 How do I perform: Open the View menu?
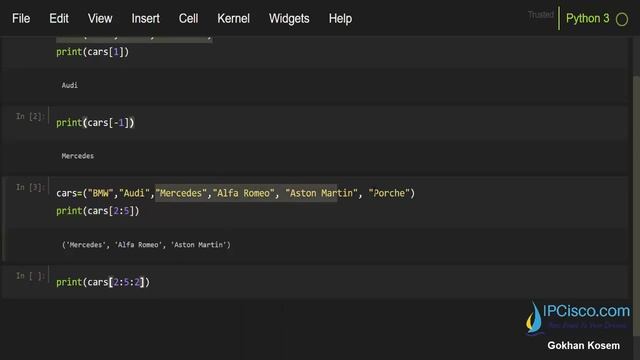point(100,18)
